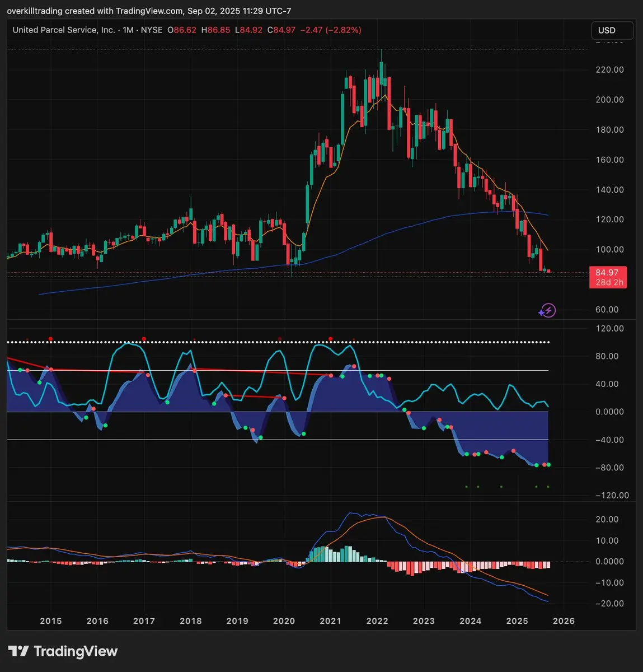Click the 2023 label on the time axis
Viewport: 643px width, 672px height.
(424, 621)
